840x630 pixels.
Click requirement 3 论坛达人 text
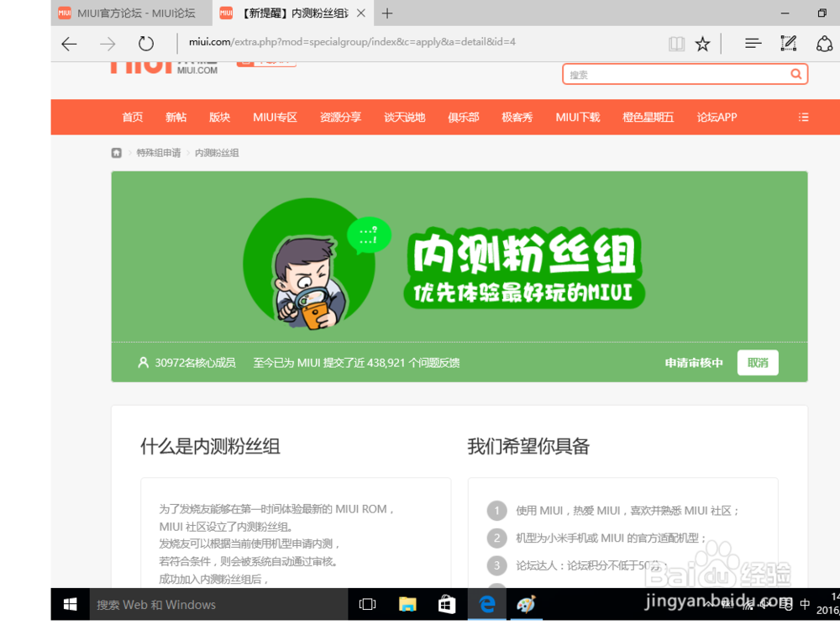(x=591, y=565)
